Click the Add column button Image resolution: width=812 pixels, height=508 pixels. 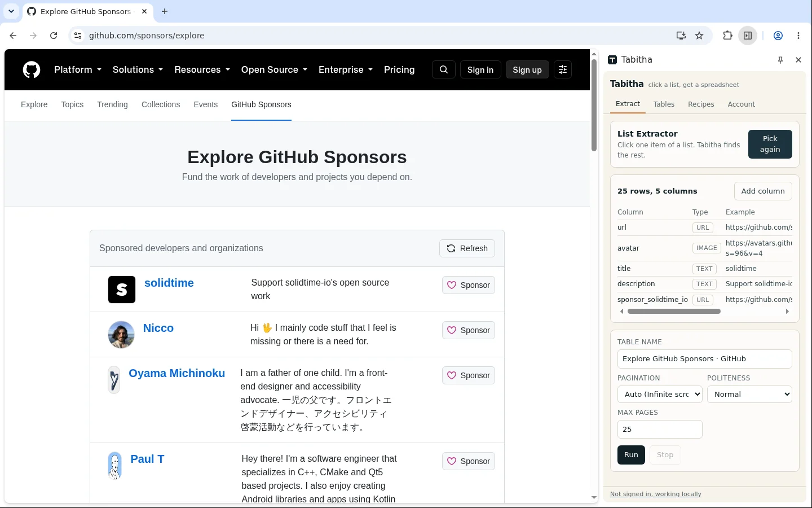pyautogui.click(x=763, y=191)
